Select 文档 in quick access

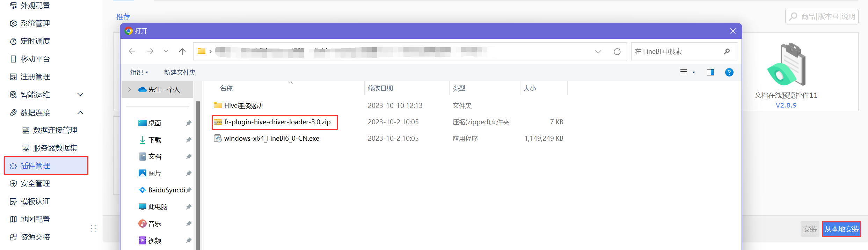[155, 157]
